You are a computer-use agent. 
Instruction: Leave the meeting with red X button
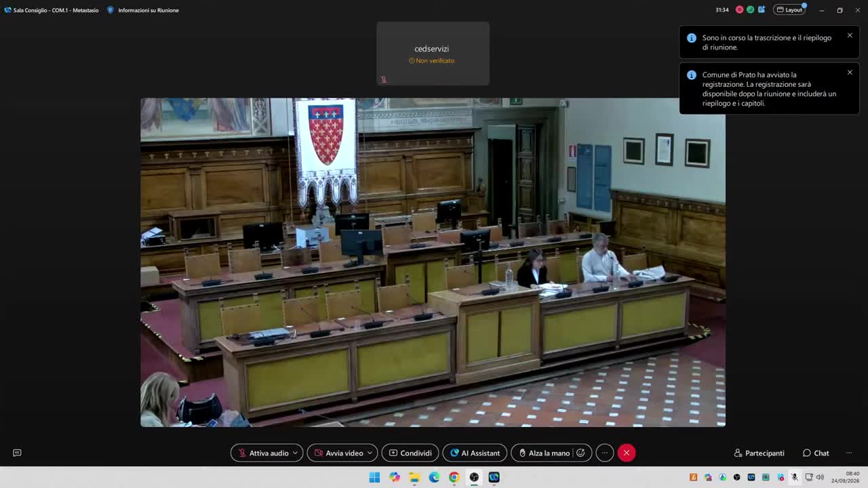[x=627, y=453]
